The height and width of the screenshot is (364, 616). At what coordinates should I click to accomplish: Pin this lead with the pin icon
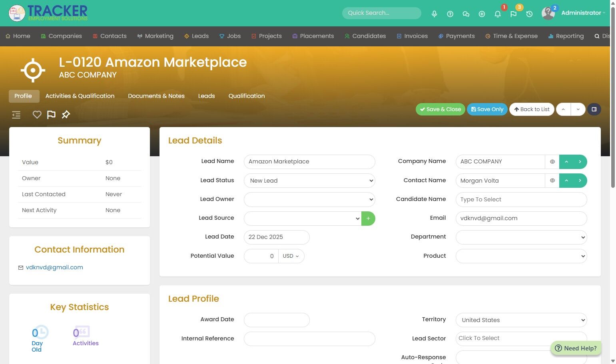tap(66, 115)
